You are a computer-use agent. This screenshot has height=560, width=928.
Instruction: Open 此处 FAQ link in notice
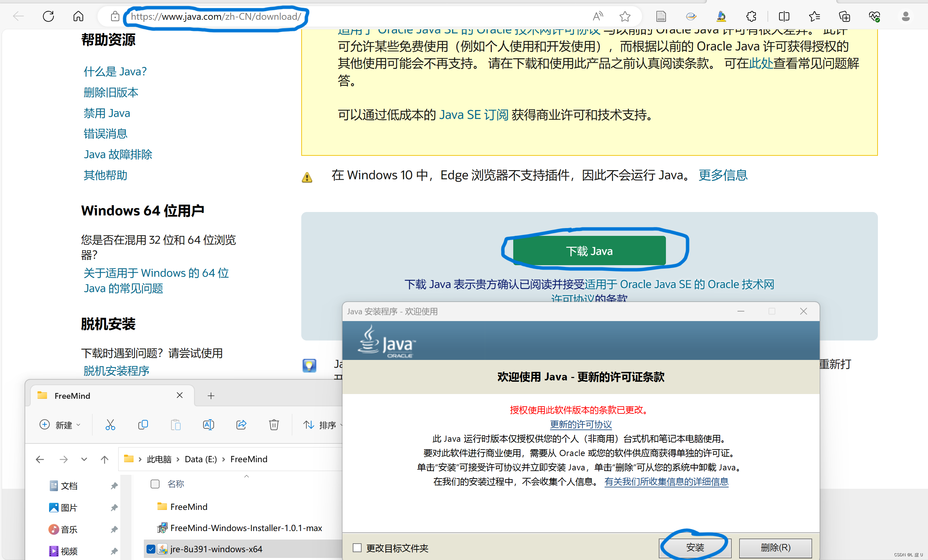point(761,63)
